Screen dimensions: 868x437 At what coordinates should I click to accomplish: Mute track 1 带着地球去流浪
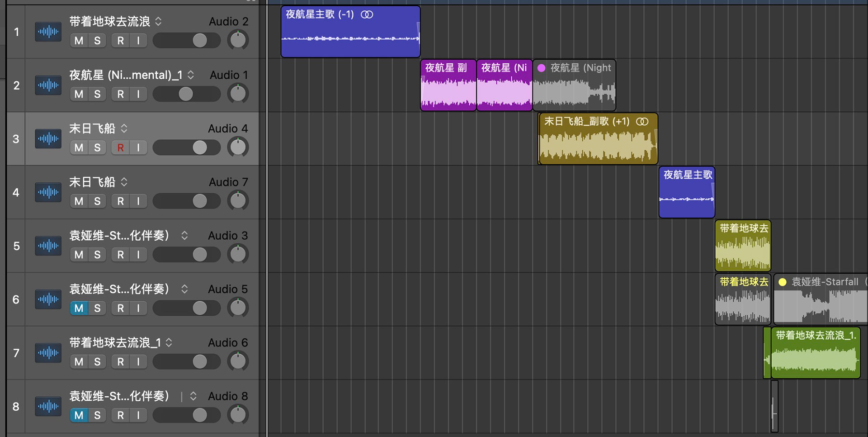point(79,41)
